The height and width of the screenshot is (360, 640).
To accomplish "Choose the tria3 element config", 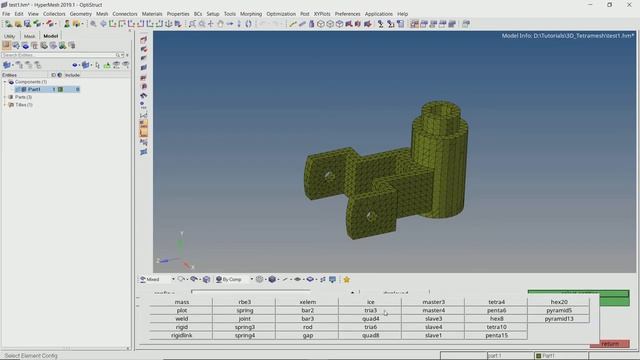I will coord(370,311).
